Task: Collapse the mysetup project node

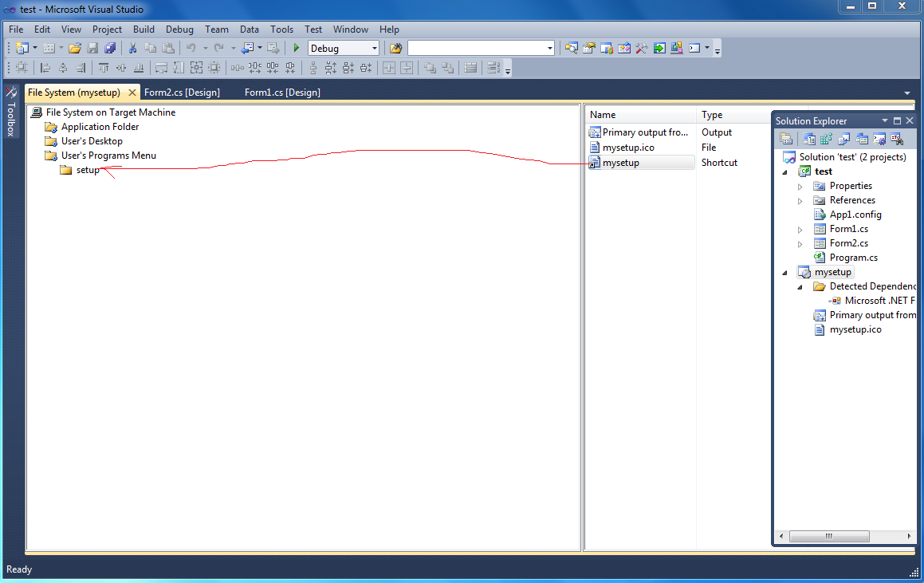Action: [785, 272]
